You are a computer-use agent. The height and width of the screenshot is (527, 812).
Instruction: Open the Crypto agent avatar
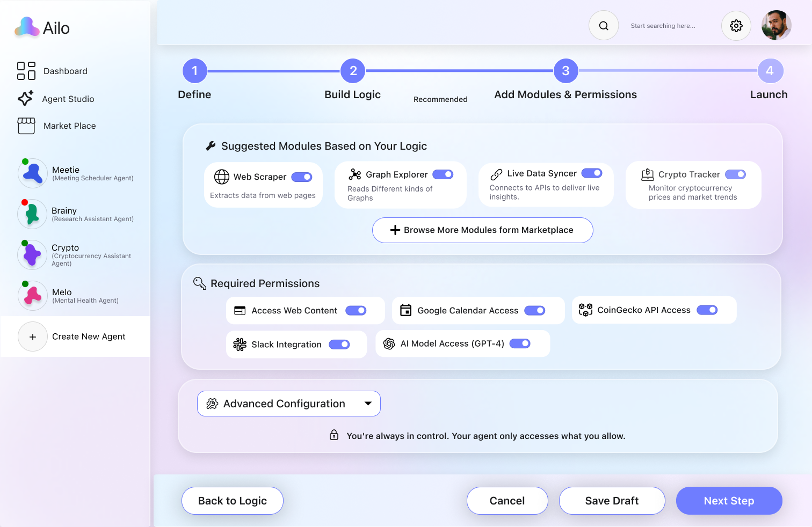point(32,255)
